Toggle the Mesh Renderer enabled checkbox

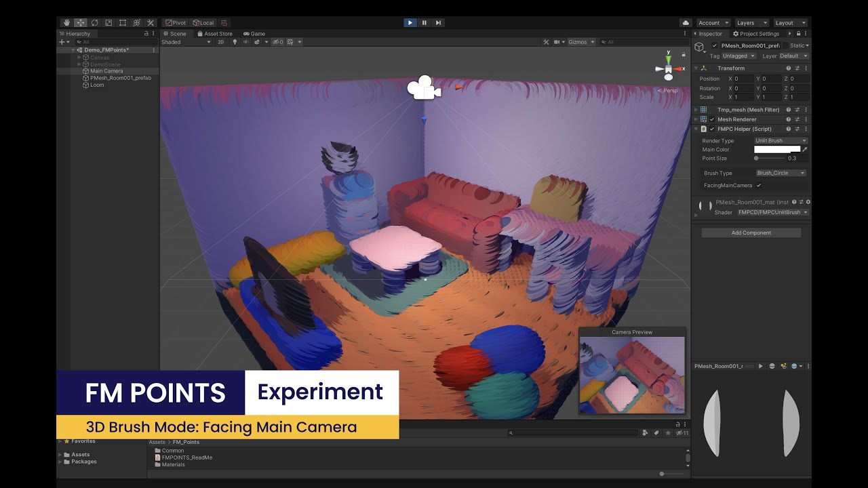click(712, 119)
